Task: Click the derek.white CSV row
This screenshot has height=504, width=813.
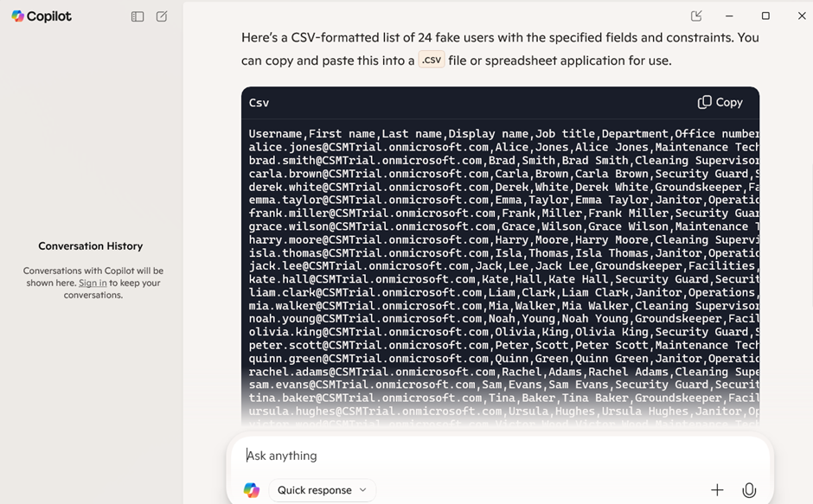Action: click(503, 187)
